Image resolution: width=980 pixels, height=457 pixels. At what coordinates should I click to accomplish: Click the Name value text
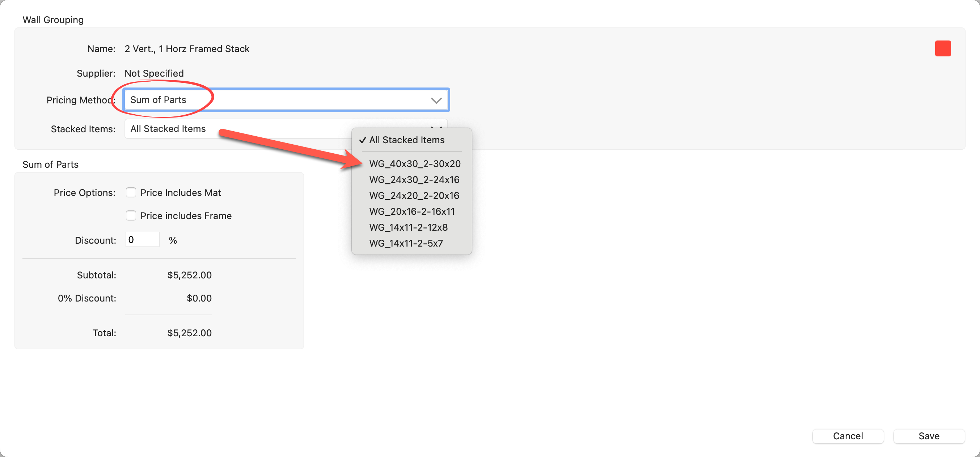coord(187,49)
